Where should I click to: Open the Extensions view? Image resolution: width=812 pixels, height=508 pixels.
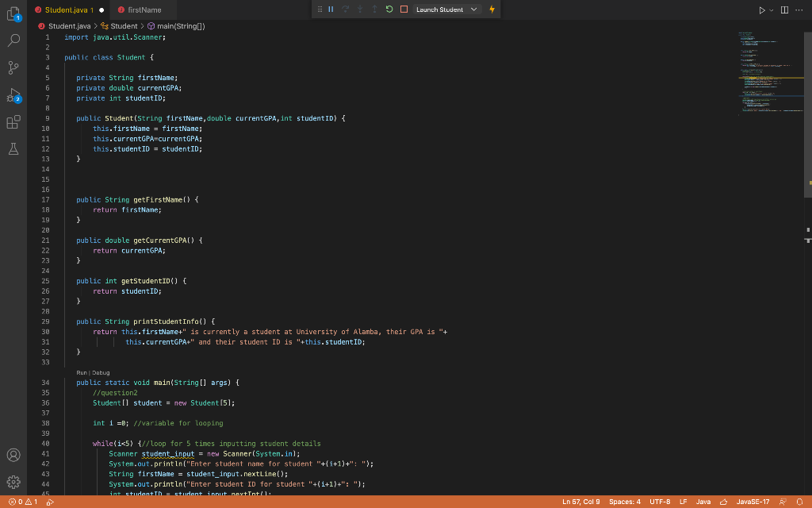(13, 121)
